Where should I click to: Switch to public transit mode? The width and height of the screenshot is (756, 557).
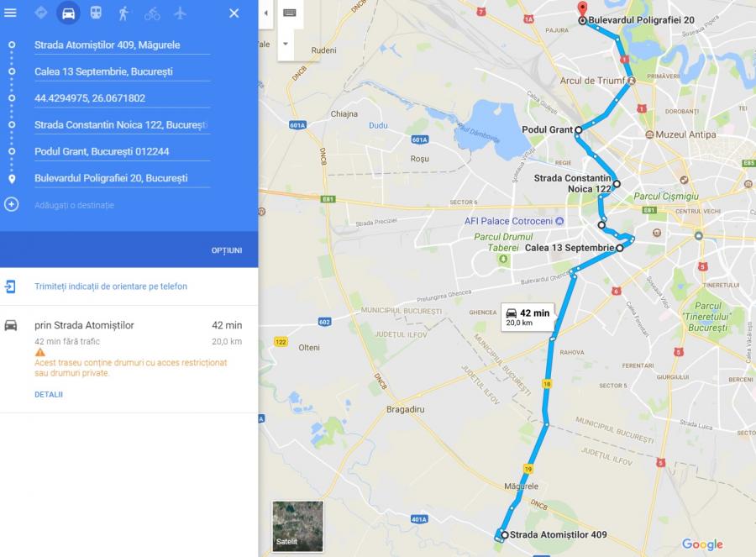[96, 13]
